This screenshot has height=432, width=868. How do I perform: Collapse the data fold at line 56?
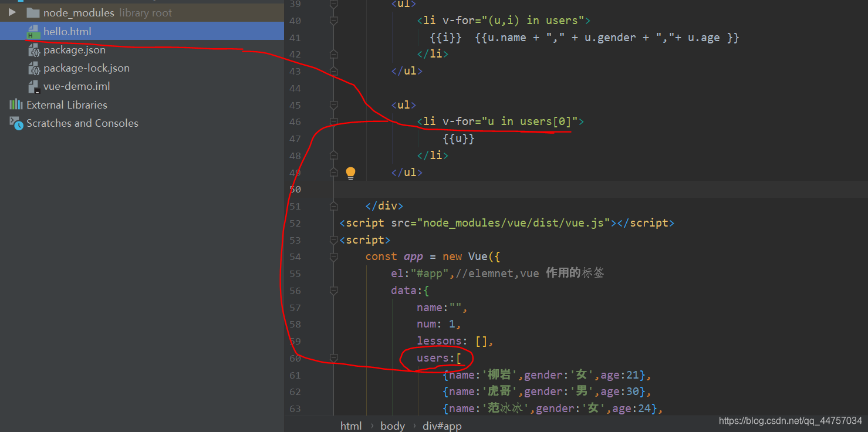(x=333, y=291)
